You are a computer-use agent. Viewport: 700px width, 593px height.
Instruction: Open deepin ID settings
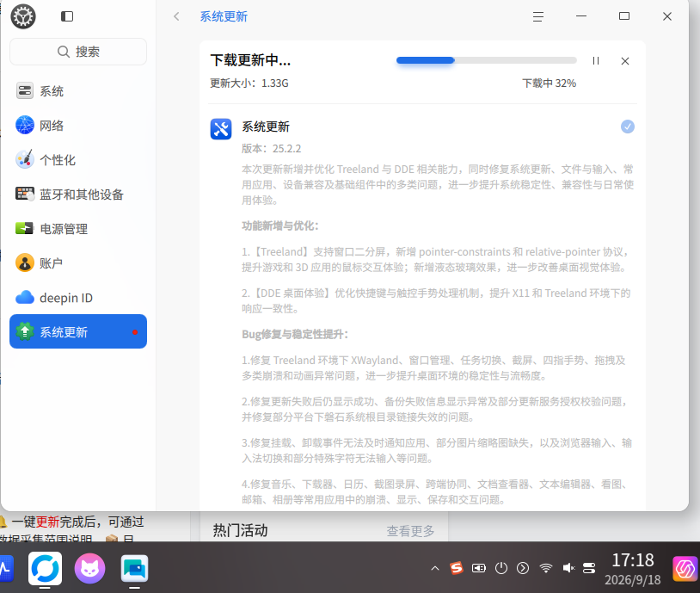[x=78, y=298]
